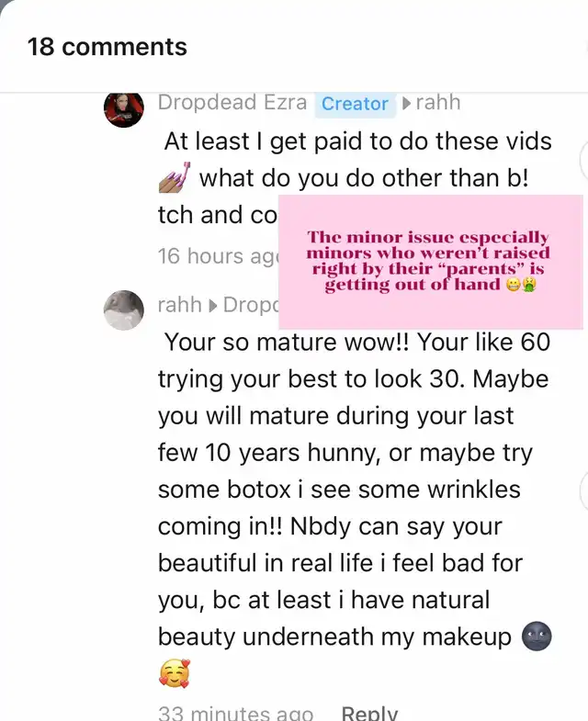
Task: Tap the Dropdead Ezra username
Action: (232, 102)
